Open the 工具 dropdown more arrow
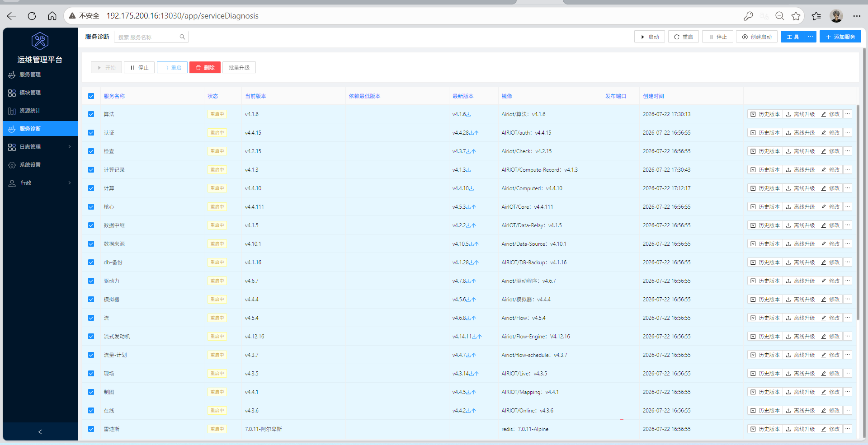This screenshot has width=868, height=445. [811, 37]
